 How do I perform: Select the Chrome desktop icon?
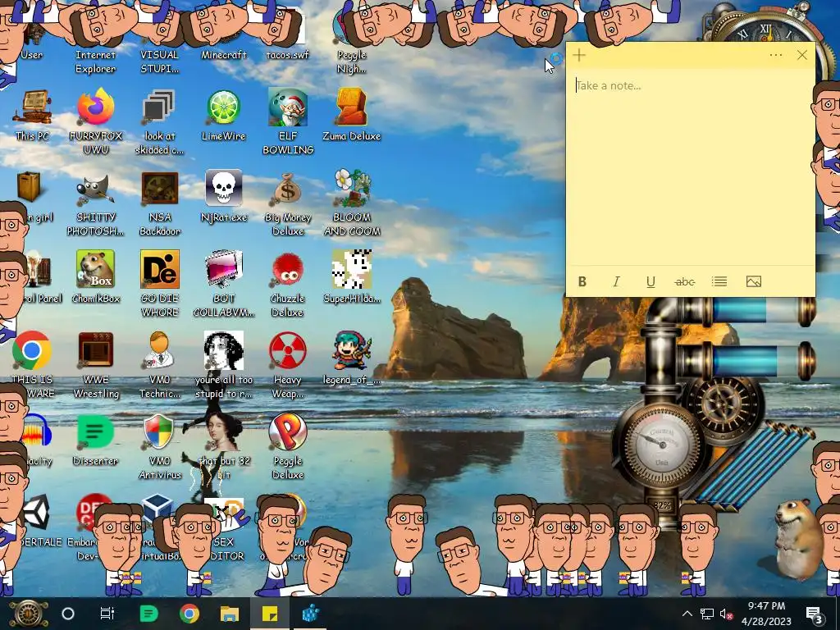click(x=32, y=351)
